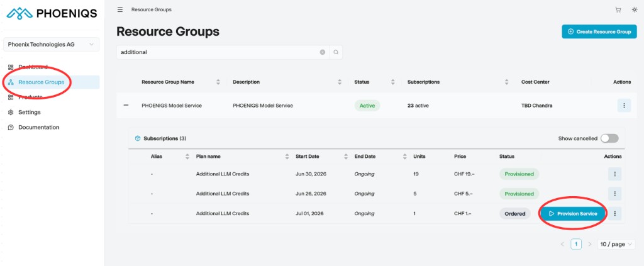Viewport: 644px width, 266px height.
Task: Go to next page arrow
Action: click(590, 244)
